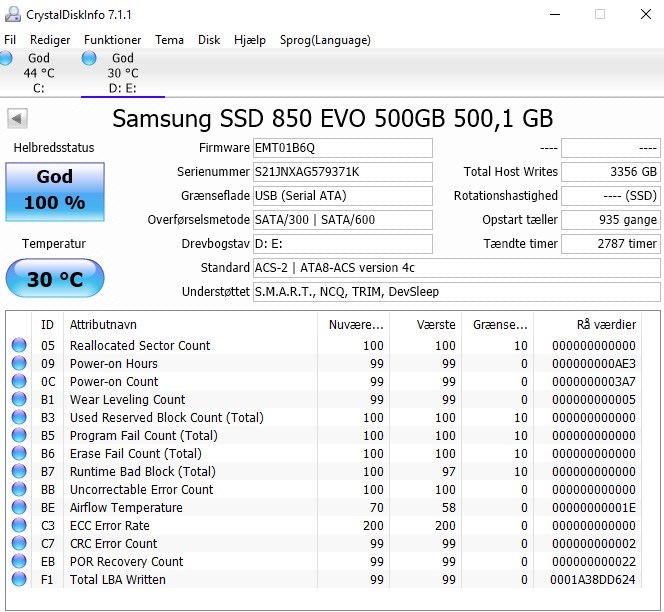This screenshot has height=612, width=664.
Task: Click the God 100 % health status button
Action: click(x=55, y=191)
